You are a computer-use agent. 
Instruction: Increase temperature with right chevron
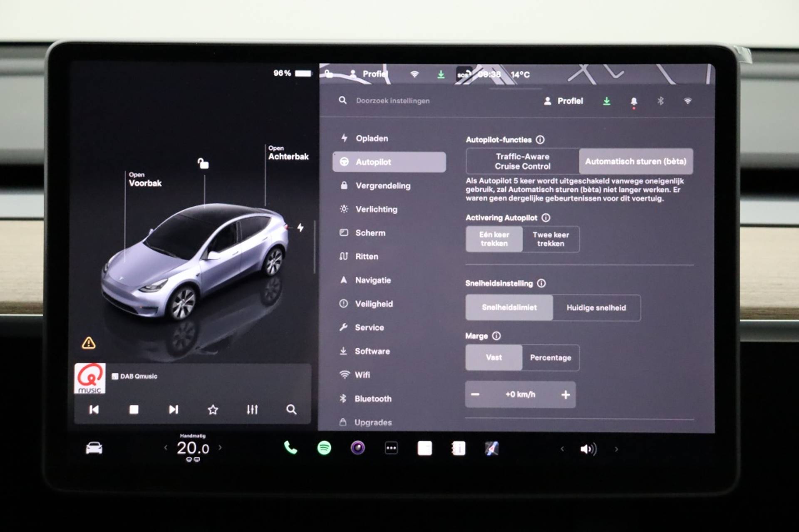(x=220, y=448)
